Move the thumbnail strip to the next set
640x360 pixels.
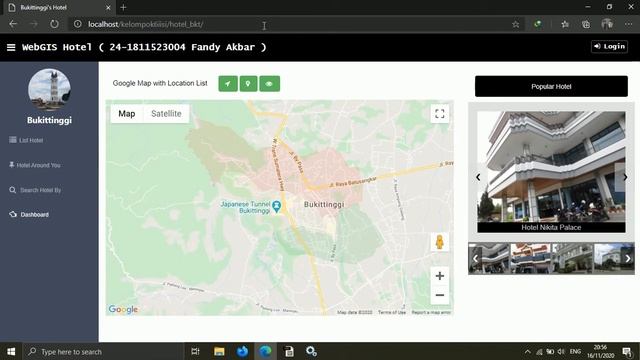628,259
